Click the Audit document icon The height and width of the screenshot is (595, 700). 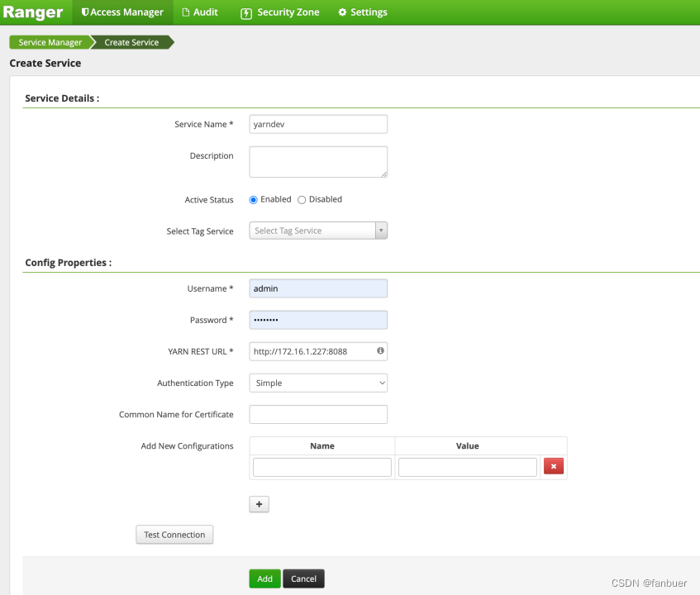[186, 12]
